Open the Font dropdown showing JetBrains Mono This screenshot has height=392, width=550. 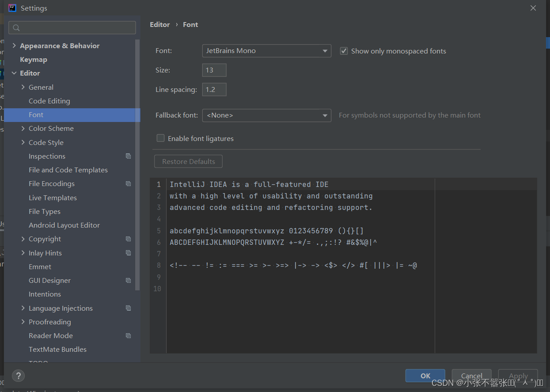point(267,51)
